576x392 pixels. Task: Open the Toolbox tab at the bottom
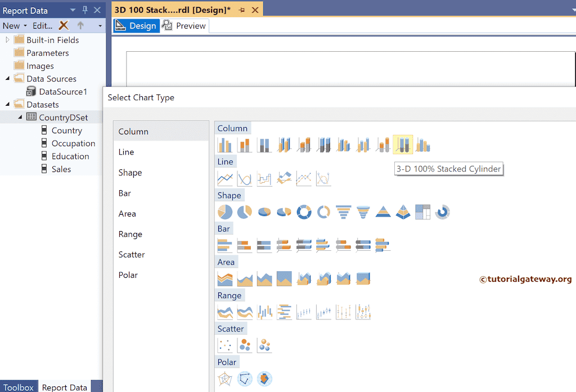tap(19, 387)
